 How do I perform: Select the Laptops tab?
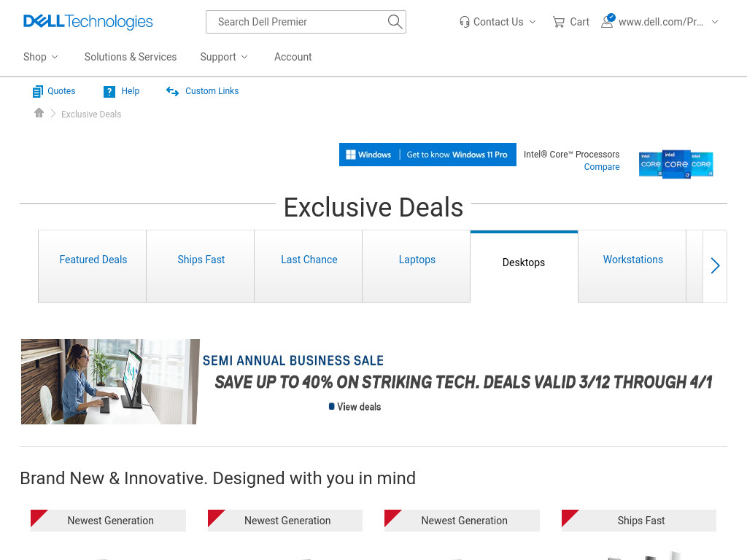click(x=417, y=265)
